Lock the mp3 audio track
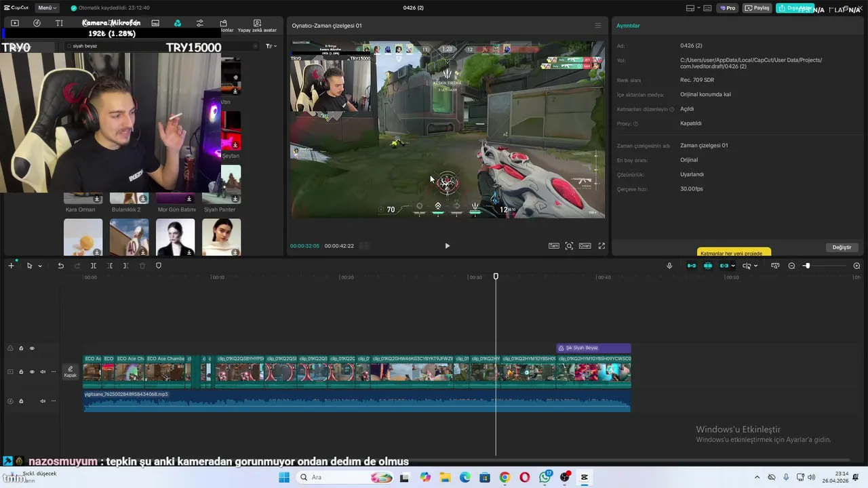 (x=21, y=401)
